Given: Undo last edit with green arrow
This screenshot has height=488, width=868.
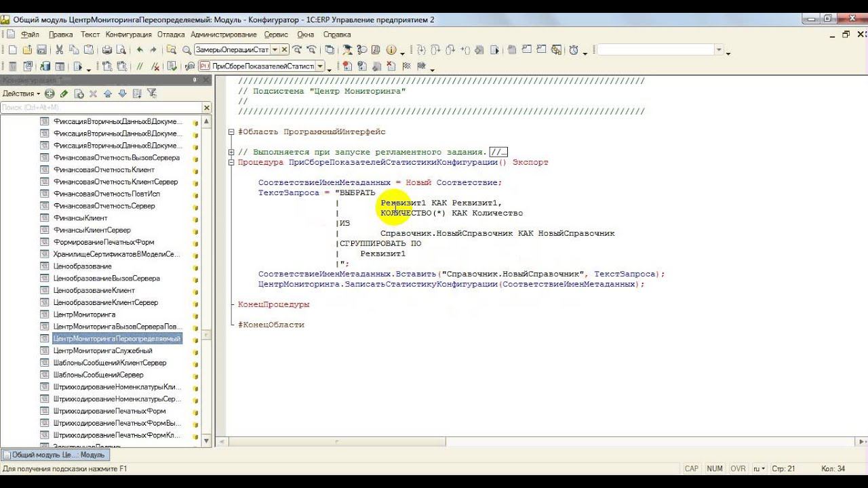Looking at the screenshot, I should click(140, 50).
